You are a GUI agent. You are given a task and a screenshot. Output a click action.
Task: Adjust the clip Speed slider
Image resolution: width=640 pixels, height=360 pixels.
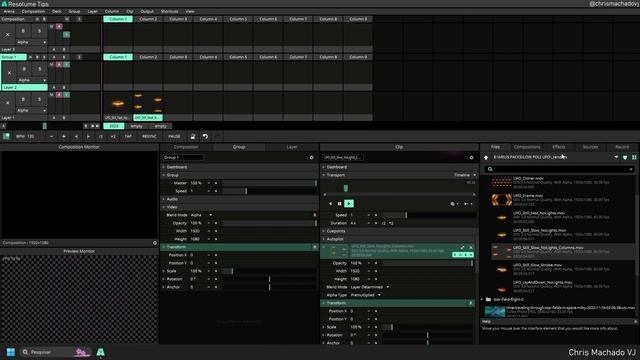click(429, 215)
